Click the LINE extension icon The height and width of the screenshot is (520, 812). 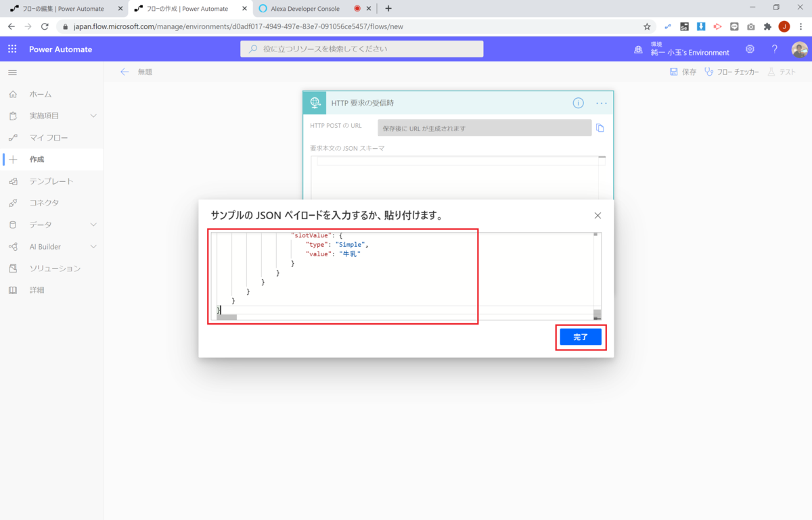[x=734, y=26]
